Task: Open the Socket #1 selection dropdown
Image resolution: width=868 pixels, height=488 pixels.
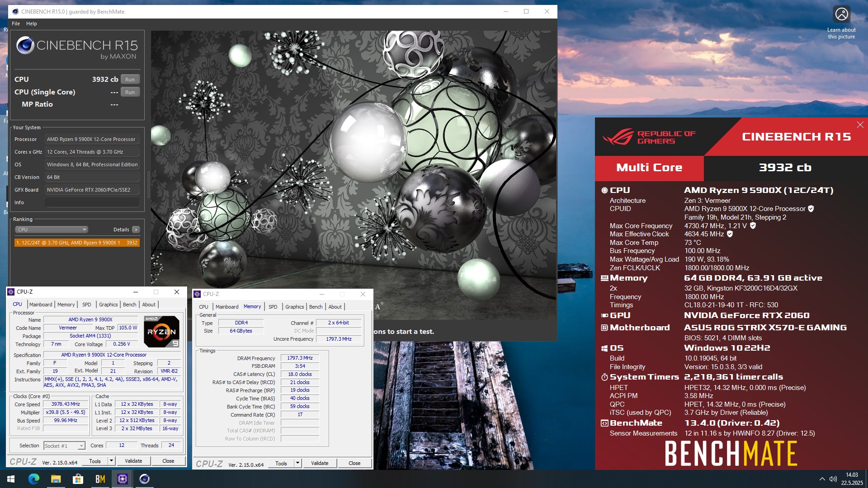Action: (x=64, y=446)
